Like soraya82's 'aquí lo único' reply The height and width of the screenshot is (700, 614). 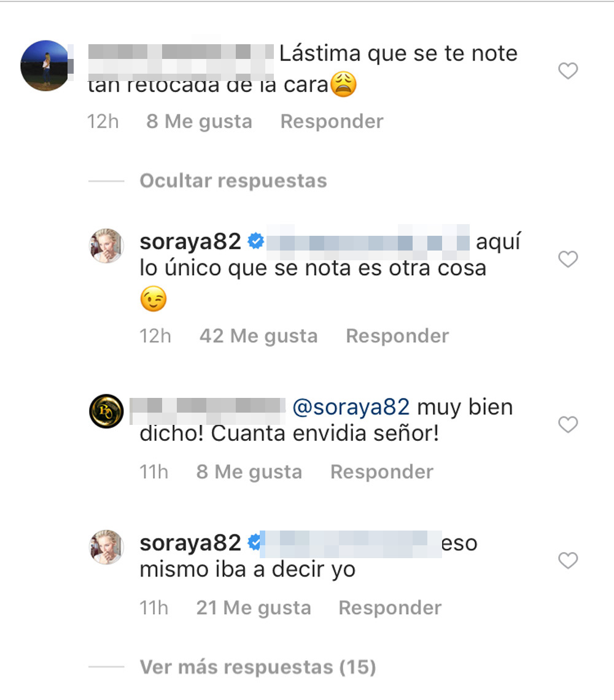568,259
